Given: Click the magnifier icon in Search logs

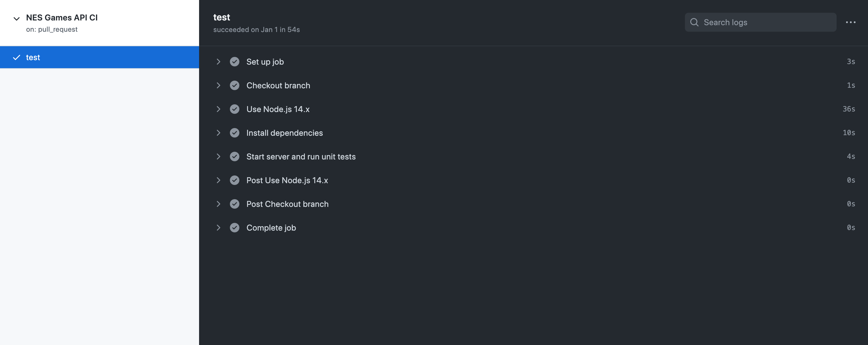Looking at the screenshot, I should coord(694,22).
